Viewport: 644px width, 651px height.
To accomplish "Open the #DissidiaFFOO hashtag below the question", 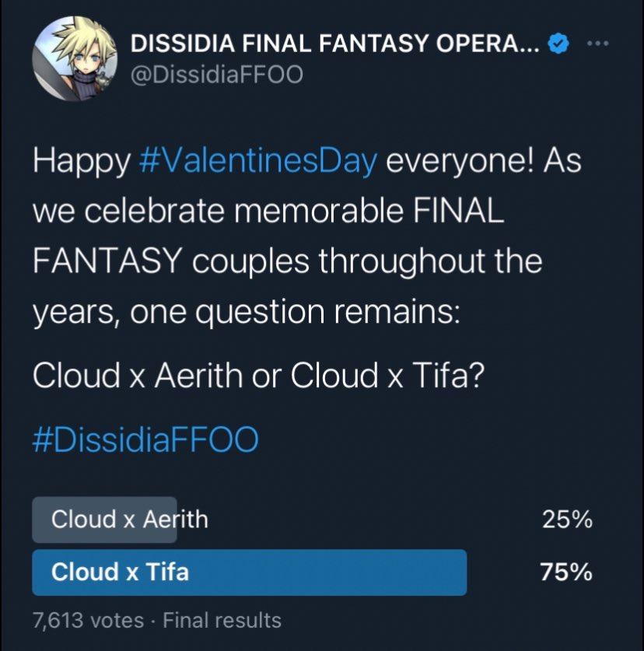I will pos(145,439).
